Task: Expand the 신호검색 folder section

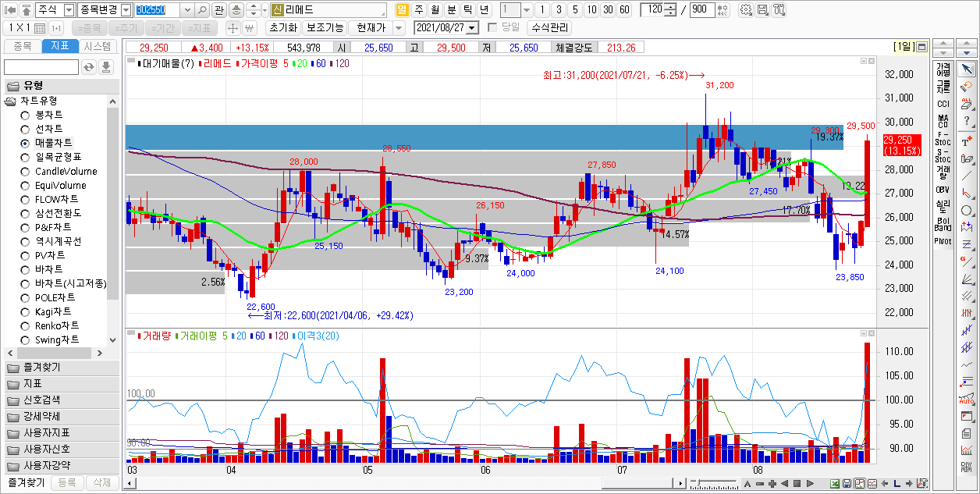Action: (x=61, y=400)
